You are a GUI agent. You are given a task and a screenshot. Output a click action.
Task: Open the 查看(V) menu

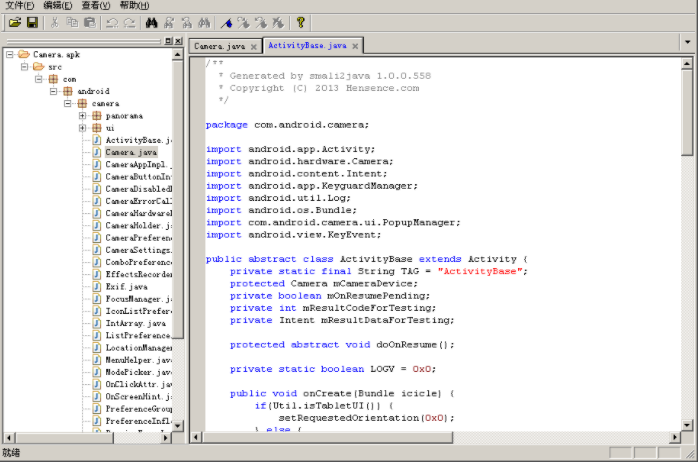[96, 6]
